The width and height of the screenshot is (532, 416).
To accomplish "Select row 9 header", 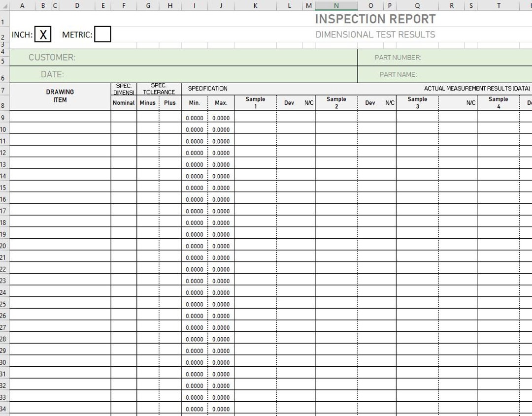I will coord(3,118).
